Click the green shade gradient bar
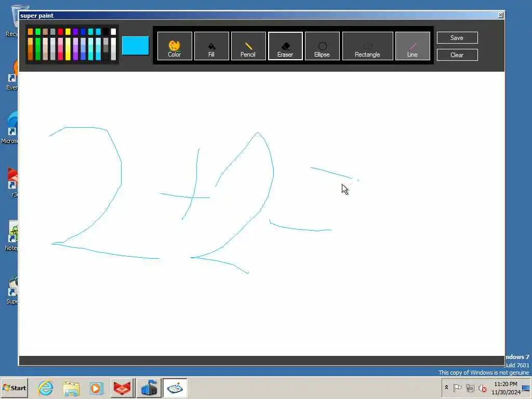This screenshot has height=399, width=532. click(37, 49)
